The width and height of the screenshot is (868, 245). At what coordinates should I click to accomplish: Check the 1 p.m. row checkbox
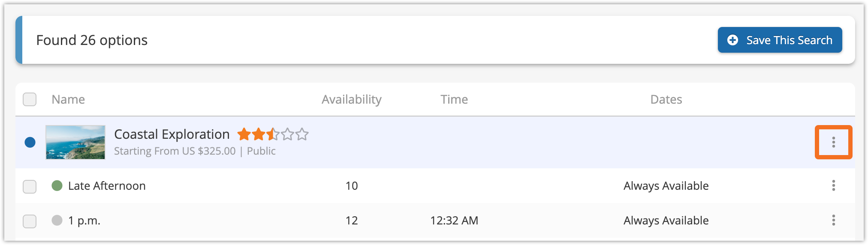[30, 221]
